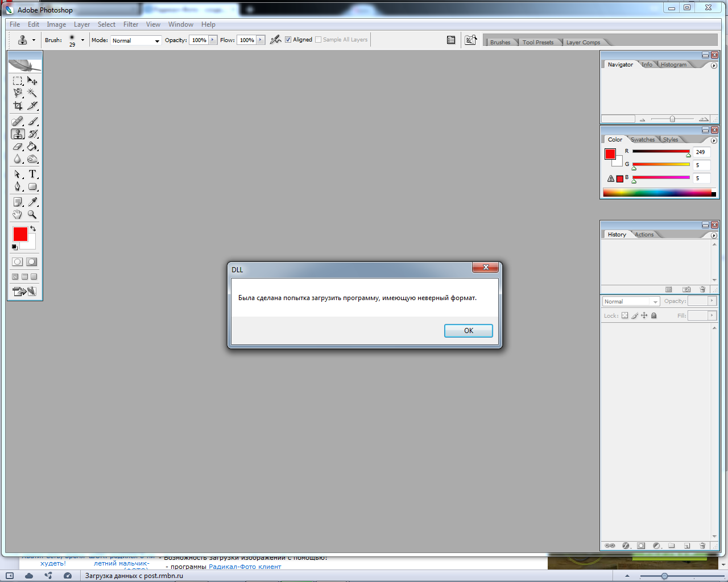The width and height of the screenshot is (728, 582).
Task: Reset default foreground and background colors
Action: [15, 247]
